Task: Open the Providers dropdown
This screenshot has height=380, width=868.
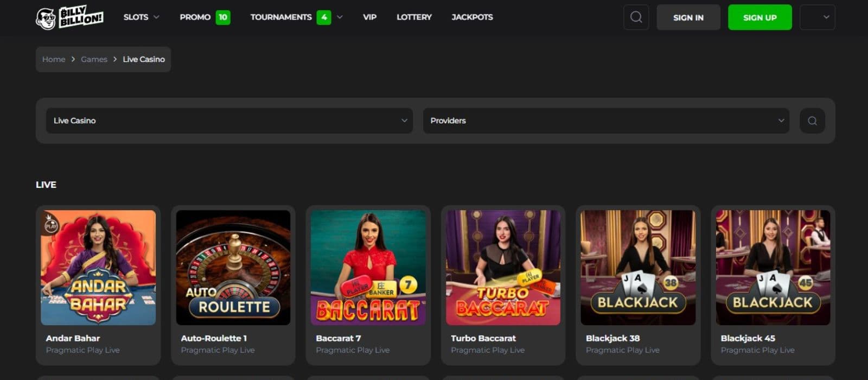Action: click(x=606, y=121)
